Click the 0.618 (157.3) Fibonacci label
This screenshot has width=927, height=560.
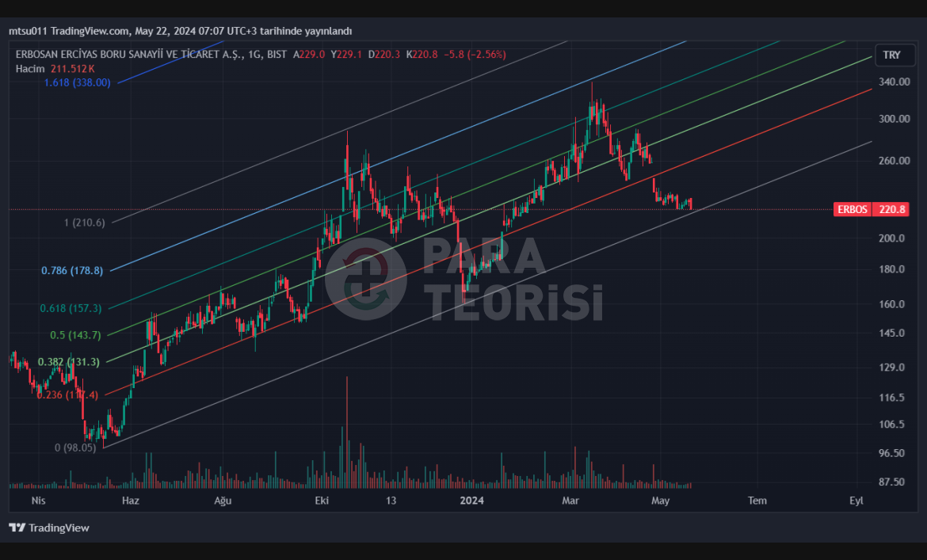[71, 308]
